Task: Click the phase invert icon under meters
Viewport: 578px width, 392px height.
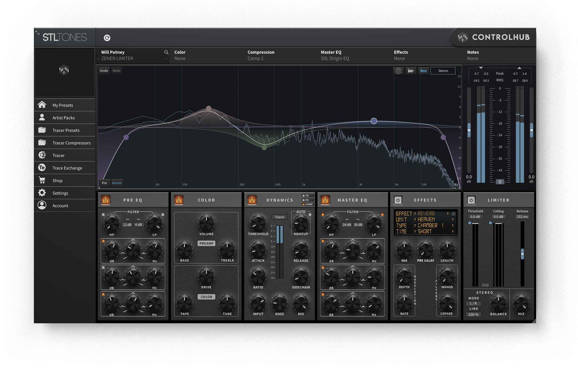Action: coord(500,182)
